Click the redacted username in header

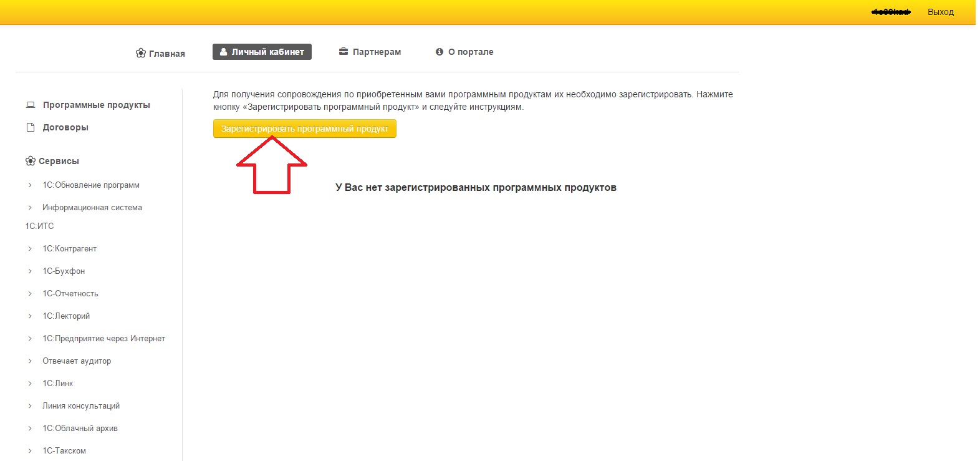891,12
